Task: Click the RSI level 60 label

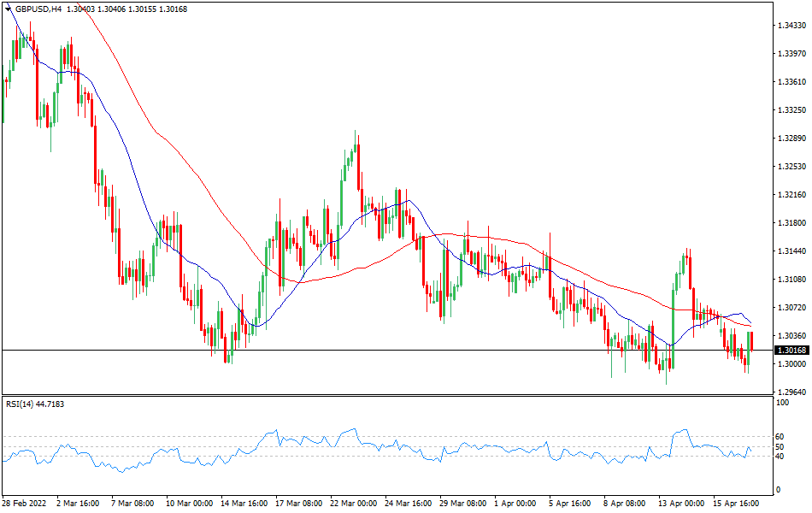Action: 778,436
